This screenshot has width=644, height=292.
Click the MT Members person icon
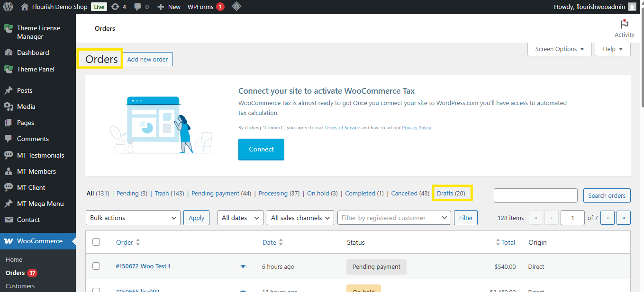(9, 171)
